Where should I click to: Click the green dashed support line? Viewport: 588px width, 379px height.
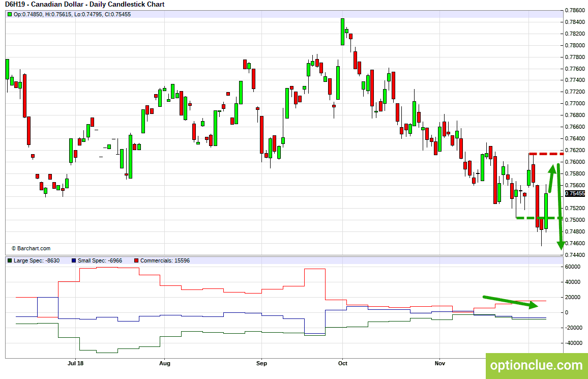coord(540,218)
